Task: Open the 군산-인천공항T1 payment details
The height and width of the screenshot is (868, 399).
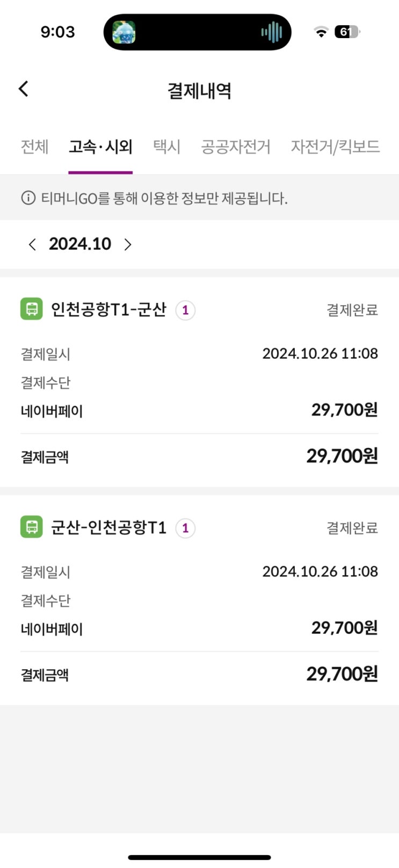Action: (x=108, y=527)
